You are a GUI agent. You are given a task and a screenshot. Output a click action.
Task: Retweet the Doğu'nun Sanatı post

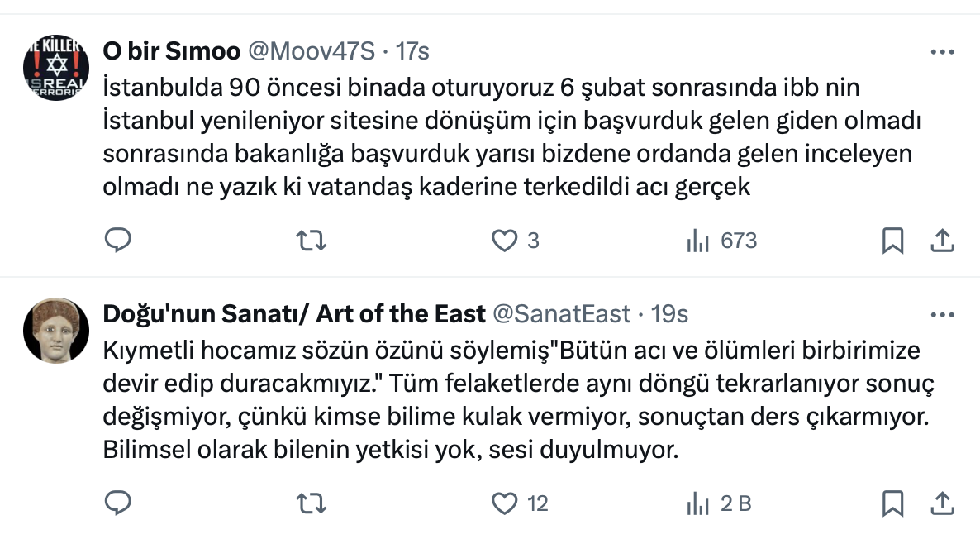pos(311,503)
